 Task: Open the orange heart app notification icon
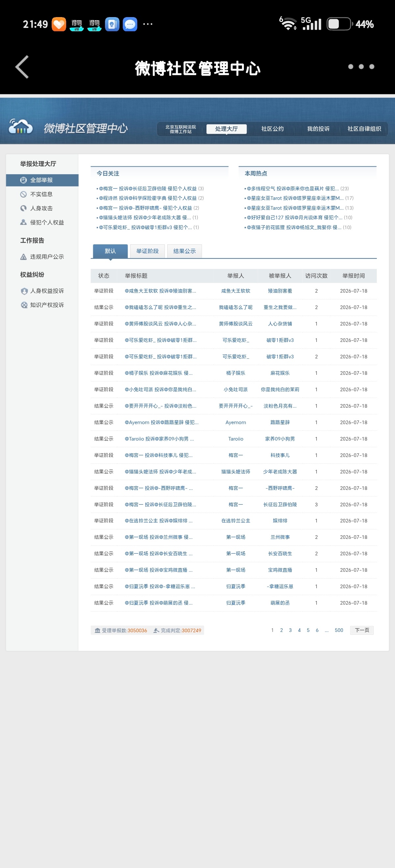pyautogui.click(x=59, y=24)
